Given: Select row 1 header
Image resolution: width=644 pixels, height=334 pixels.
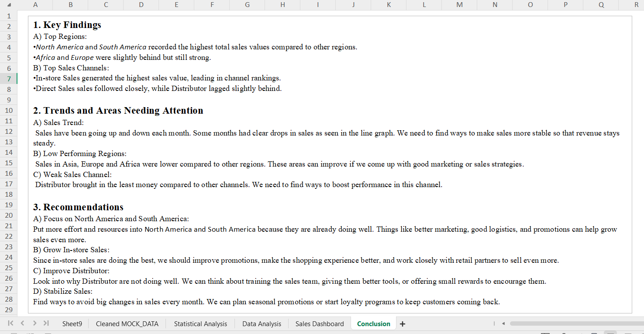Looking at the screenshot, I should tap(9, 16).
